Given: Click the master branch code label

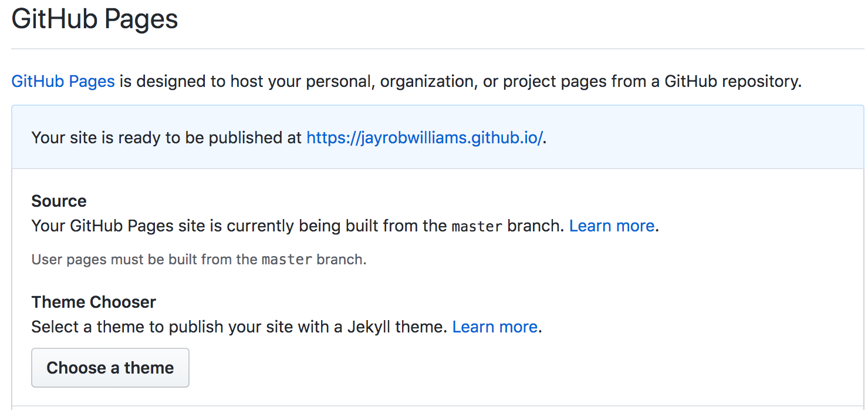Looking at the screenshot, I should tap(476, 226).
